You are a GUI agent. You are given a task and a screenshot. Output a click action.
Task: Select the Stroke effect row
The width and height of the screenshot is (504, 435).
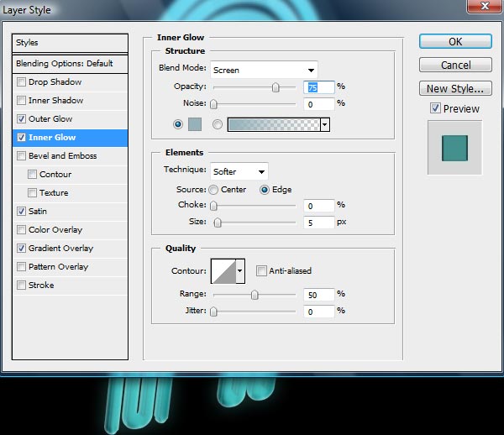click(70, 285)
